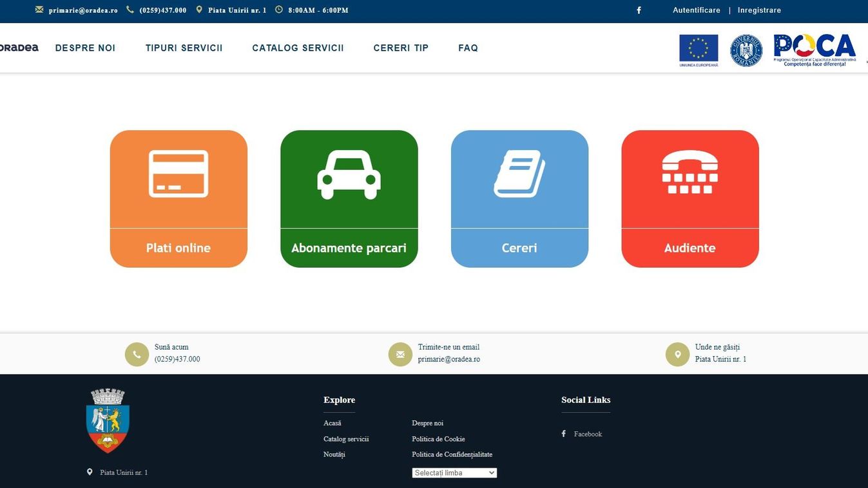The height and width of the screenshot is (488, 868).
Task: Open the Politica de Cookie link
Action: coord(438,439)
